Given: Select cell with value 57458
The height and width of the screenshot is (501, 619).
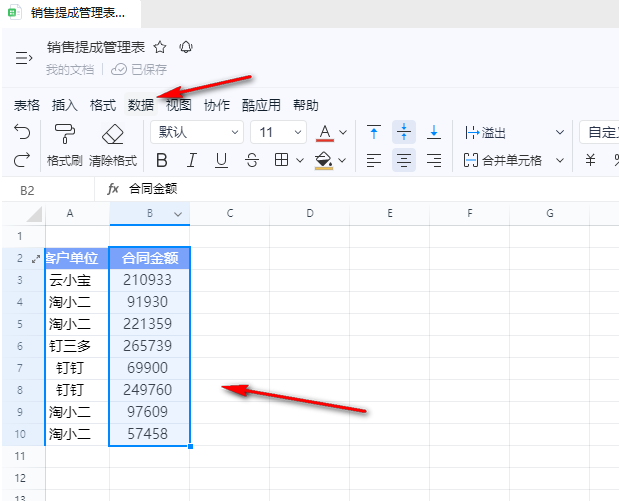Looking at the screenshot, I should [150, 434].
